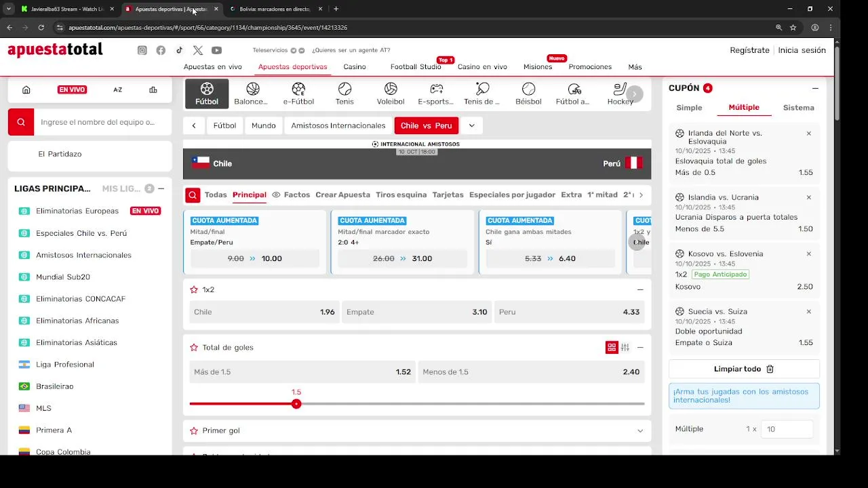Remove Suecia vs. Suiza bet from coupon

(x=808, y=312)
